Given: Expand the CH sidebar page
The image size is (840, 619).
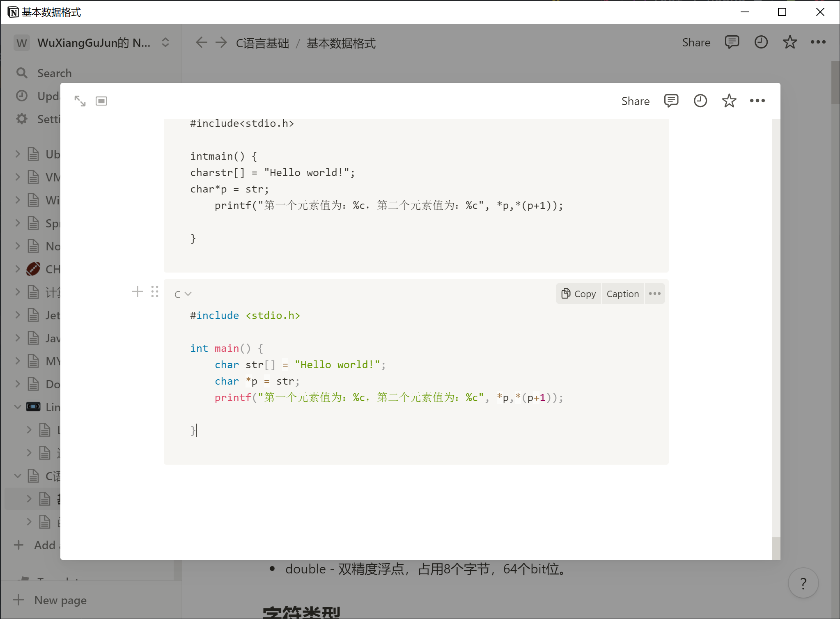Looking at the screenshot, I should tap(18, 269).
